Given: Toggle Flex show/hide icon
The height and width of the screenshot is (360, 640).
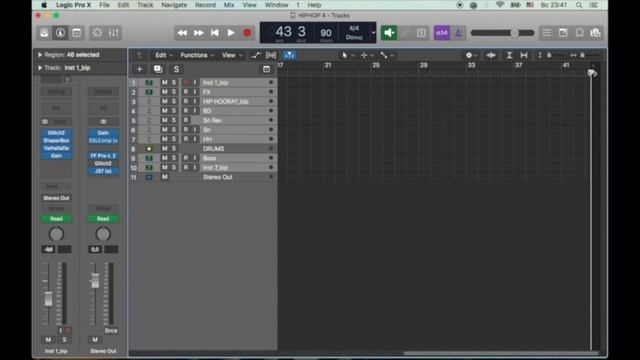Looking at the screenshot, I should click(271, 56).
